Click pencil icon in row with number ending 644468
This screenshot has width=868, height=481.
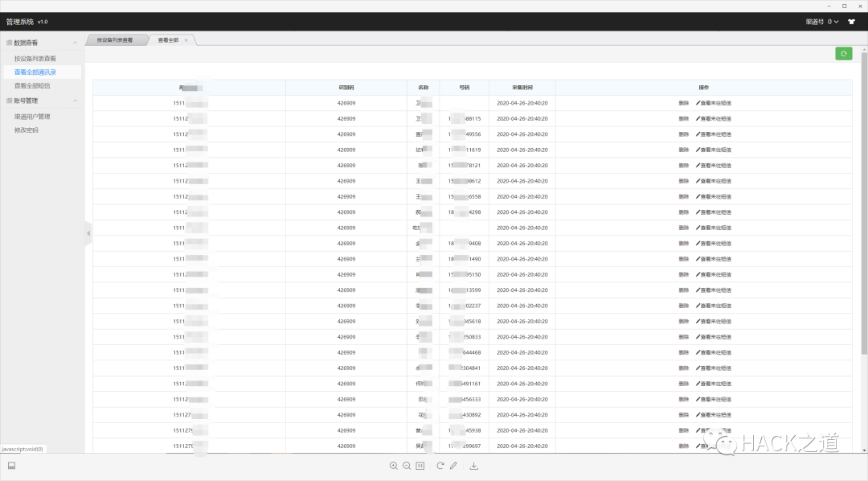(698, 352)
